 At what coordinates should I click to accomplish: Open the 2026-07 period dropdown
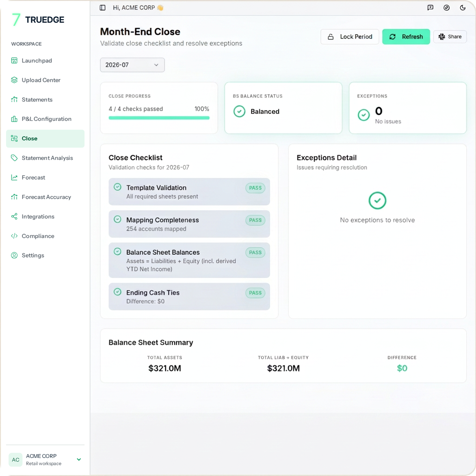(x=132, y=65)
